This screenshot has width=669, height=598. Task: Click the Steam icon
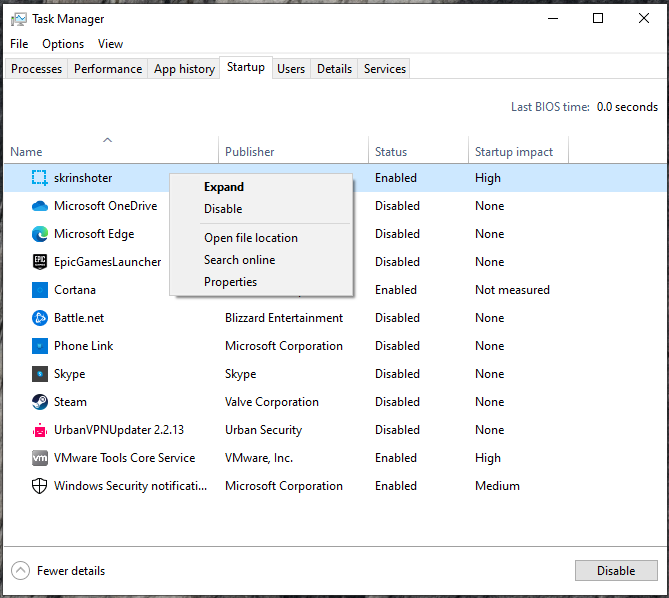tap(40, 402)
